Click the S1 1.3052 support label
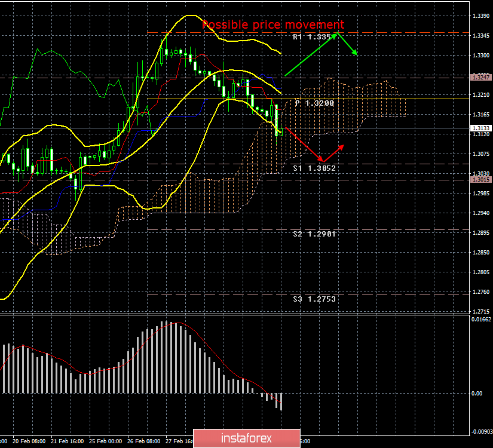This screenshot has height=448, width=493. coord(314,168)
